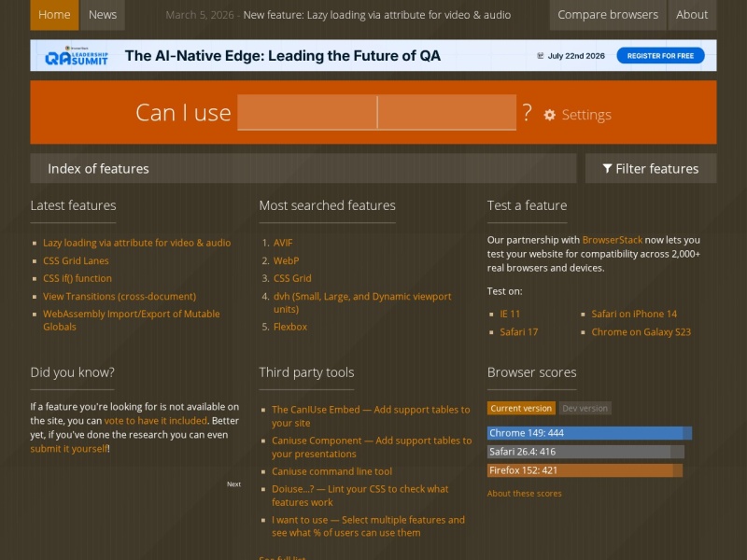This screenshot has height=560, width=747.
Task: Click the Browser scores heading
Action: click(531, 372)
